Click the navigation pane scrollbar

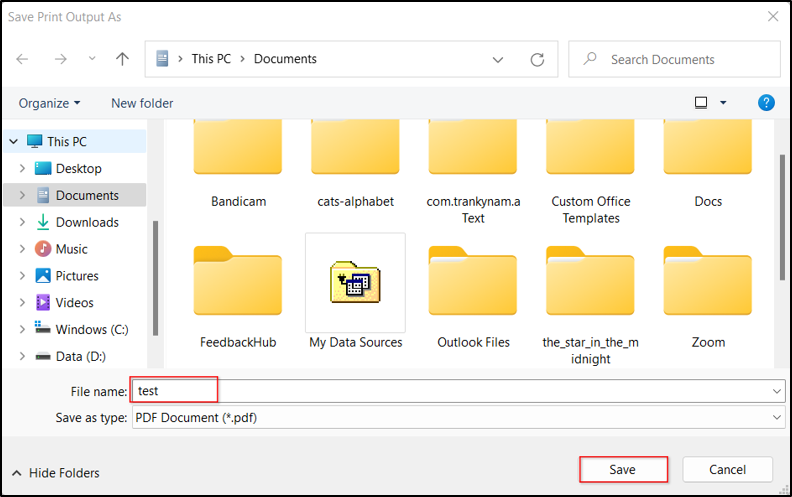pos(156,278)
